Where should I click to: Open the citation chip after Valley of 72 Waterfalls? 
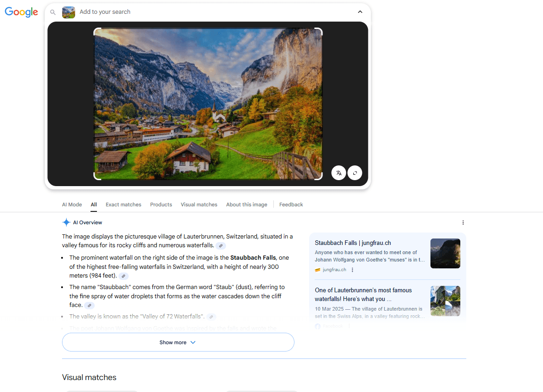(x=211, y=317)
